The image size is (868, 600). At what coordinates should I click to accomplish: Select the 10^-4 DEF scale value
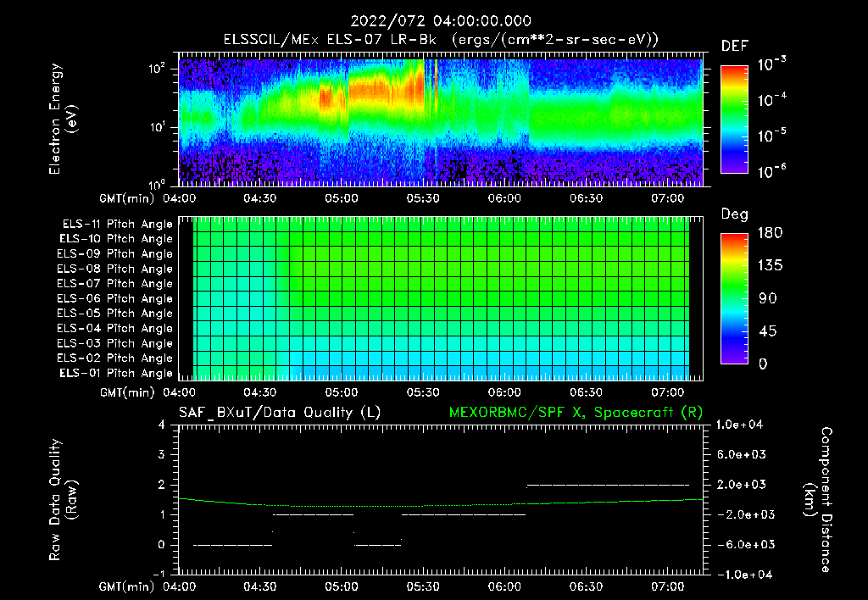tap(771, 100)
